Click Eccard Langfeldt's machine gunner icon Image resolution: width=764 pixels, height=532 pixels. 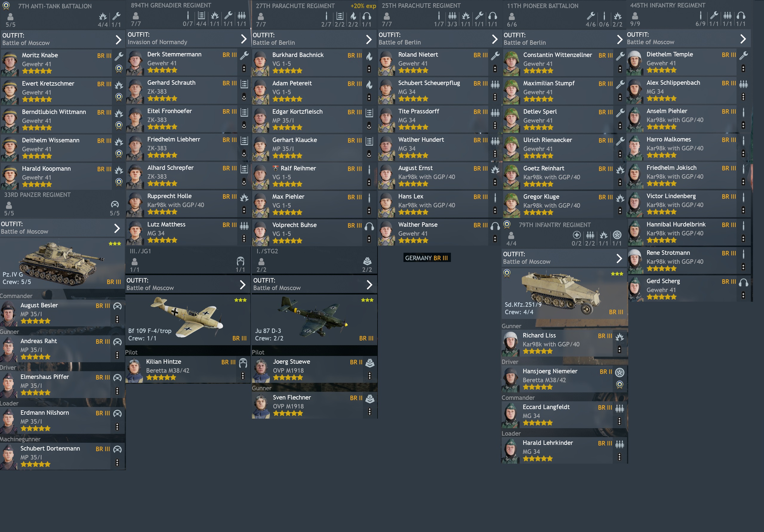620,408
